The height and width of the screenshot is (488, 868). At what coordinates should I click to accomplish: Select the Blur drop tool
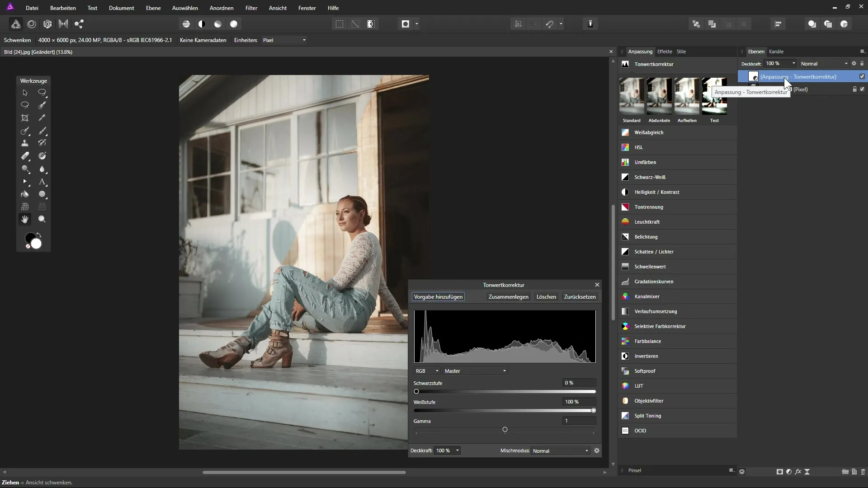[42, 169]
